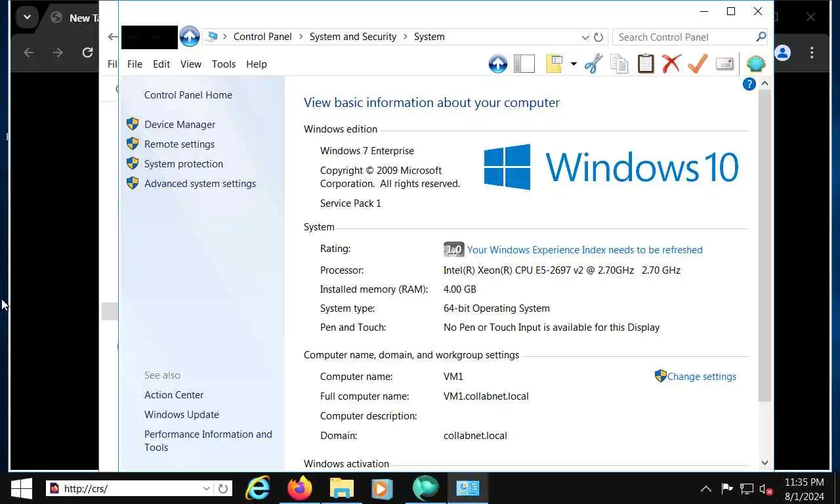Viewport: 840px width, 504px height.
Task: Expand the Views dropdown arrow in the toolbar
Action: (574, 64)
